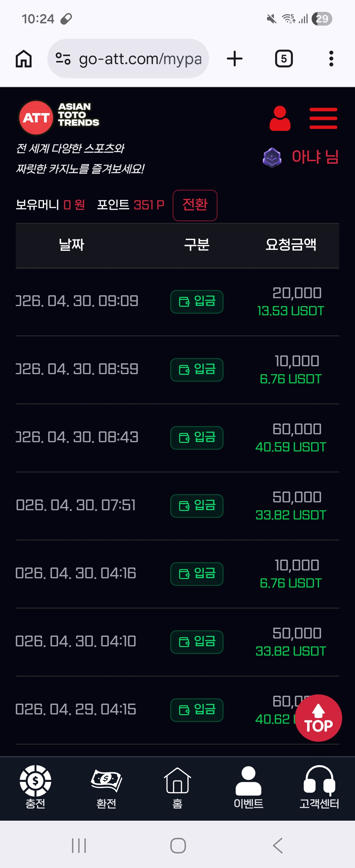This screenshot has height=868, width=355.
Task: Open the red user profile icon
Action: coord(279,118)
